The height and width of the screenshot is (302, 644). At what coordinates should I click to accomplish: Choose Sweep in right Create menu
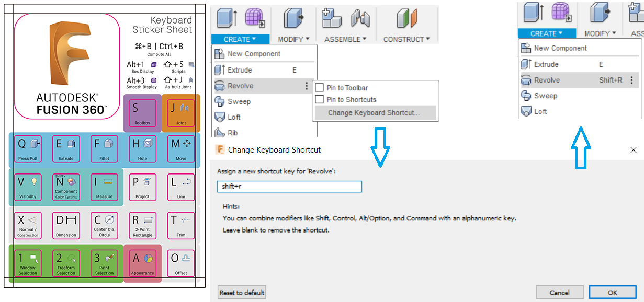click(579, 96)
